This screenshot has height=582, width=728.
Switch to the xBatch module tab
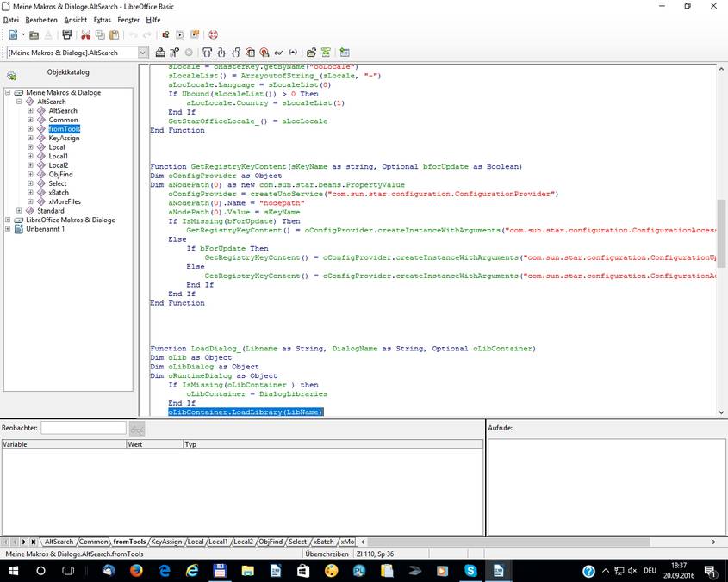tap(324, 542)
